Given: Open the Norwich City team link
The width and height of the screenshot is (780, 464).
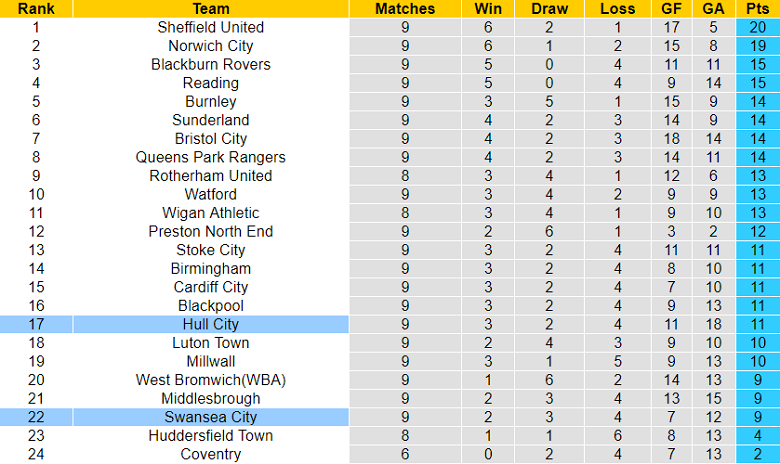Looking at the screenshot, I should click(x=211, y=46).
